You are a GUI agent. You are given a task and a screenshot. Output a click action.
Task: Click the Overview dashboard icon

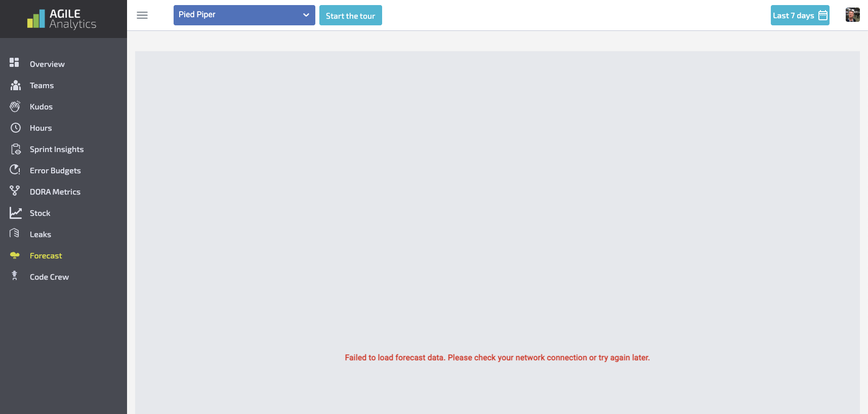click(x=14, y=62)
